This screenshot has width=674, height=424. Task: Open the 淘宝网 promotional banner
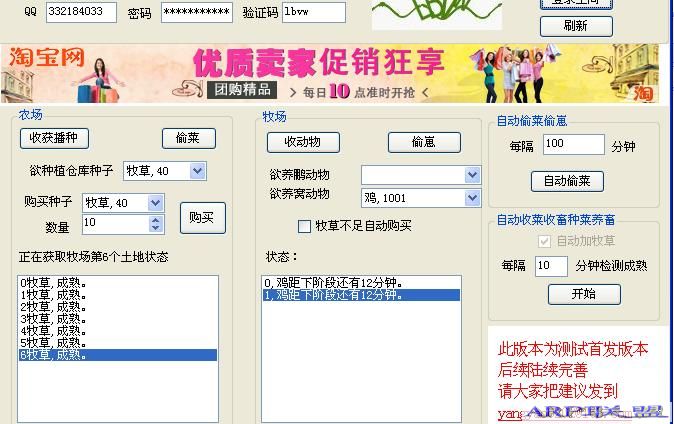(330, 74)
